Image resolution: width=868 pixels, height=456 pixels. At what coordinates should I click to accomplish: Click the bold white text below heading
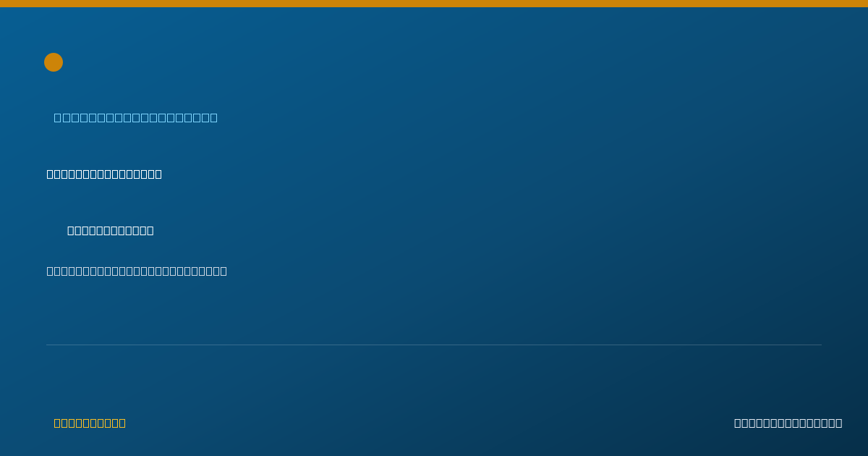click(104, 174)
